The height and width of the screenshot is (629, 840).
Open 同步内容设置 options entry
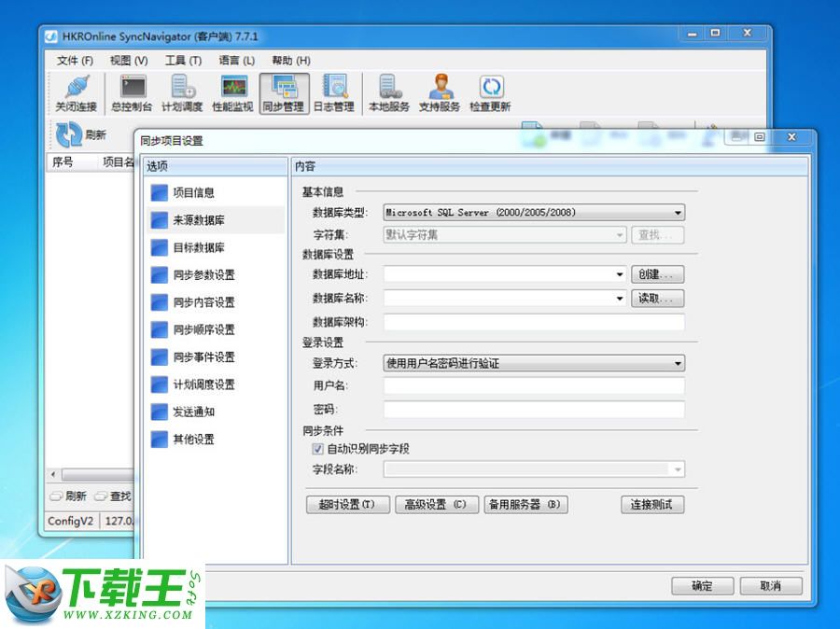[215, 302]
